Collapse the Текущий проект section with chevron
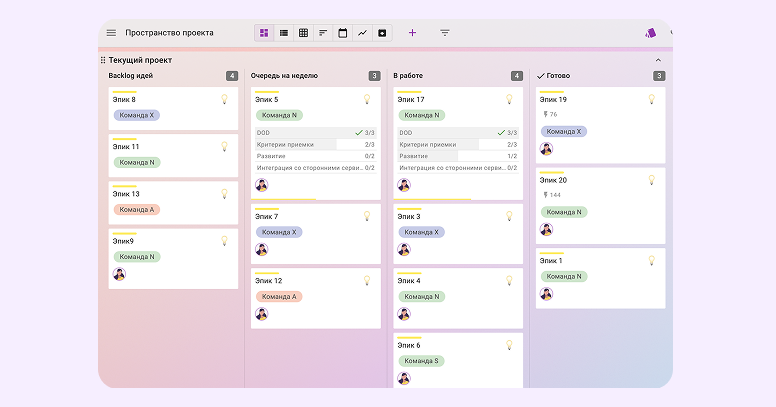776x407 pixels. (658, 60)
